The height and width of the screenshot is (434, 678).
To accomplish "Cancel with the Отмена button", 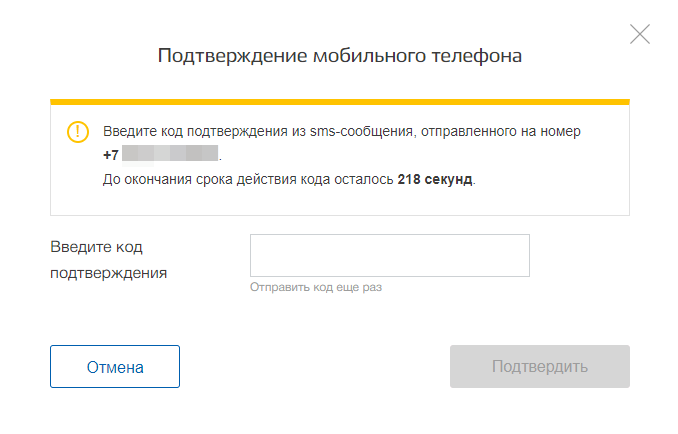I will coord(115,367).
